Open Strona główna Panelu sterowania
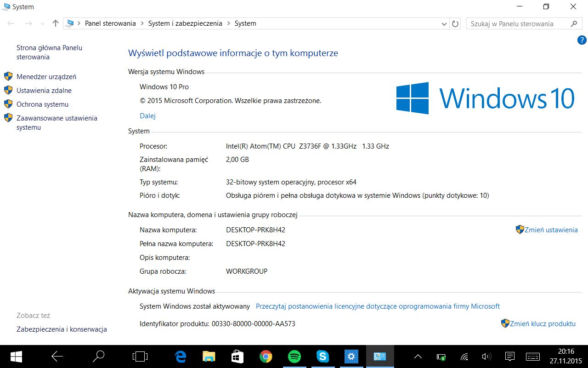Image resolution: width=588 pixels, height=368 pixels. pos(49,52)
